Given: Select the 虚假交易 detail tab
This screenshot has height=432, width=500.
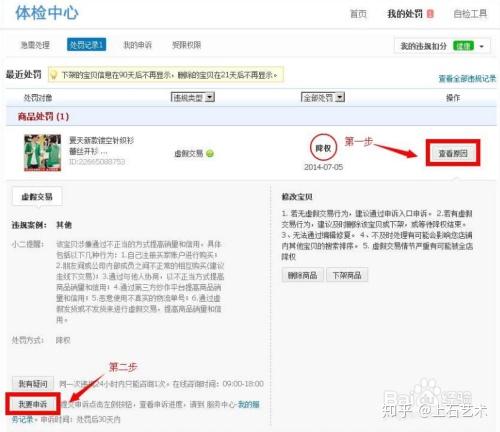Looking at the screenshot, I should tap(37, 197).
